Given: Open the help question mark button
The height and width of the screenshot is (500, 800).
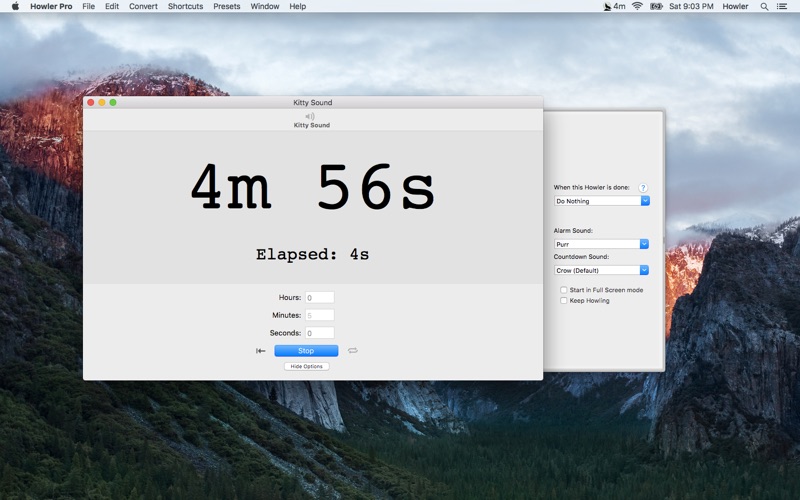Looking at the screenshot, I should pos(643,188).
